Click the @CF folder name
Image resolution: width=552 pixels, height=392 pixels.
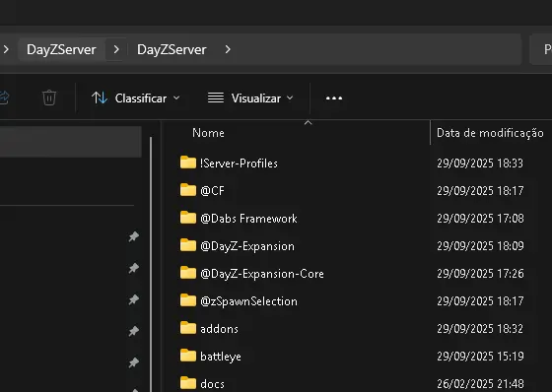[x=212, y=191]
